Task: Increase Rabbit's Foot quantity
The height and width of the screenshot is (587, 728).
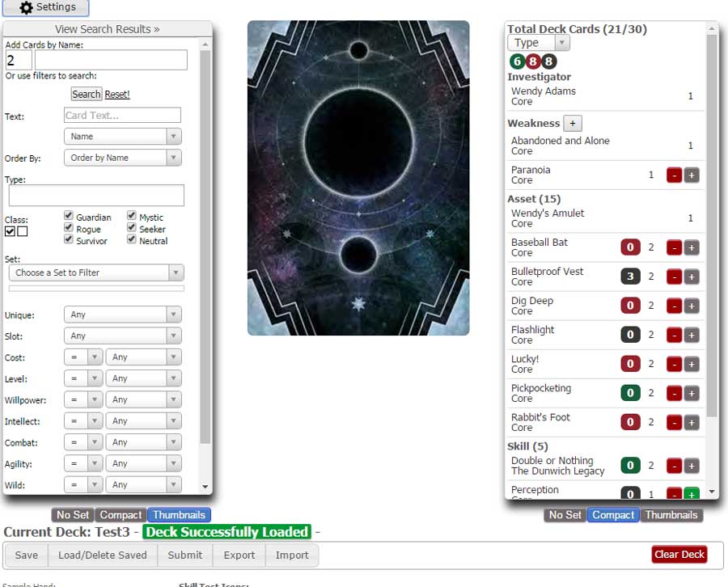Action: pyautogui.click(x=692, y=422)
